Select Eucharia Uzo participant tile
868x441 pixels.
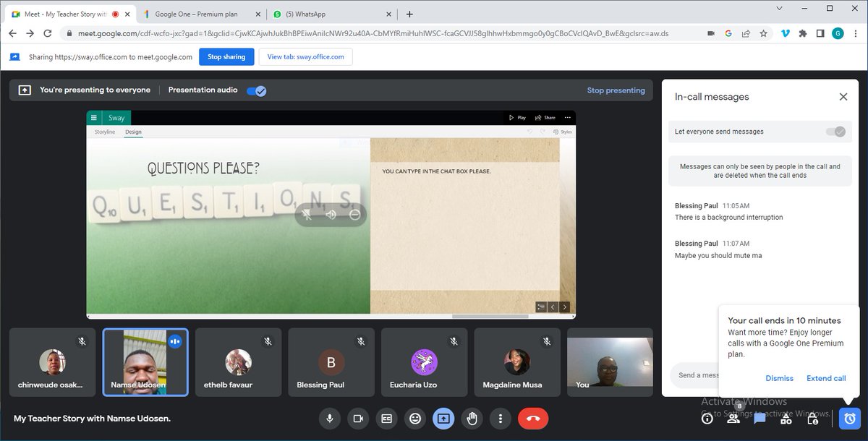click(x=424, y=362)
